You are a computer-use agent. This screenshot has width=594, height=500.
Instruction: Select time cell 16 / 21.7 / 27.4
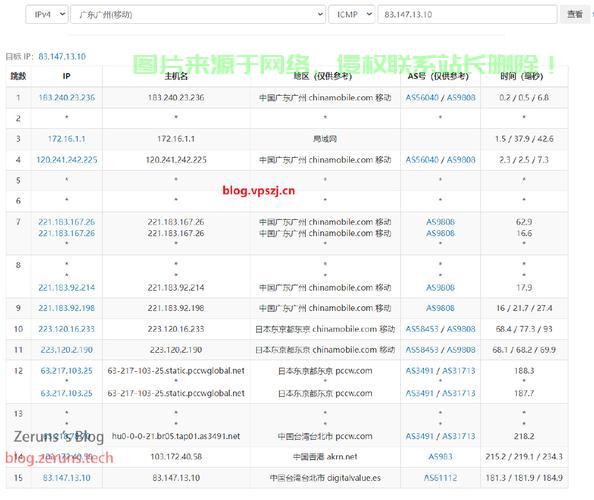[524, 308]
